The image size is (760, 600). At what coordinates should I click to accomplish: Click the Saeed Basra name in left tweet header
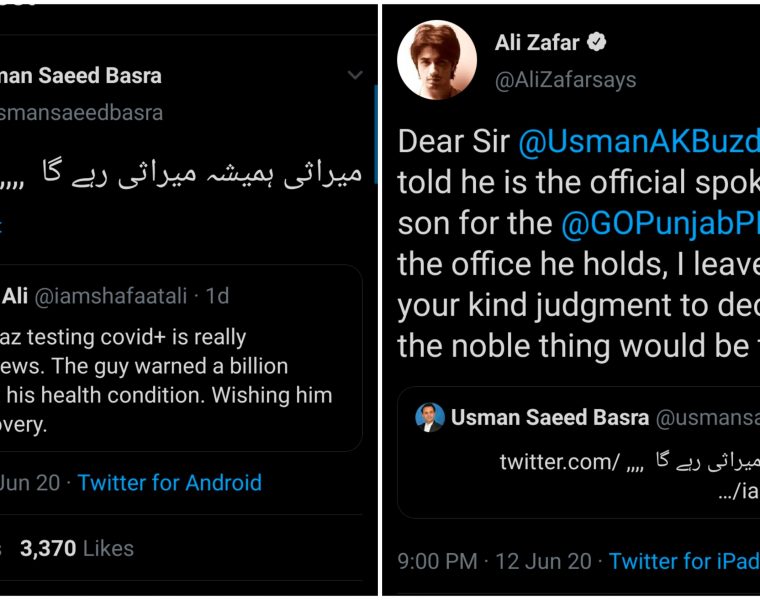tap(80, 75)
